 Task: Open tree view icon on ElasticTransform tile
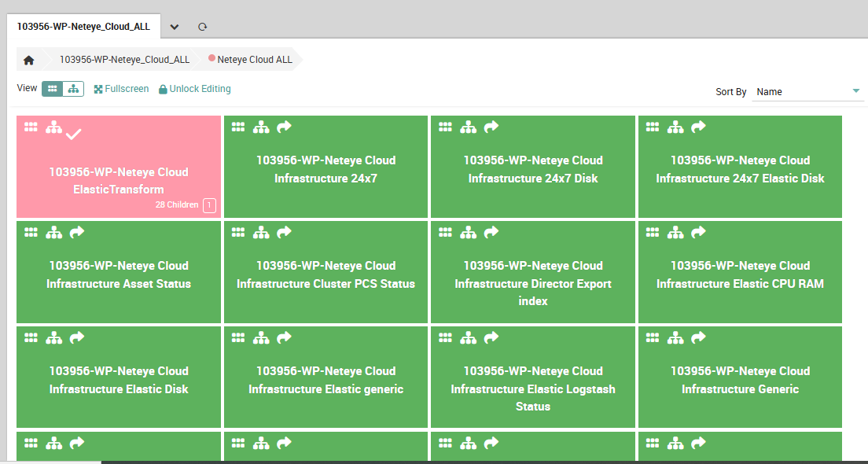(x=53, y=127)
